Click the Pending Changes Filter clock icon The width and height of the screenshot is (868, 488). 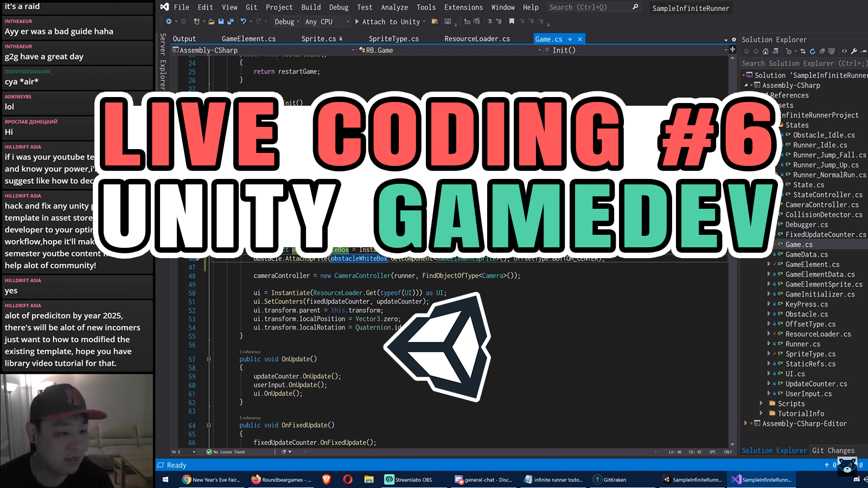(789, 51)
